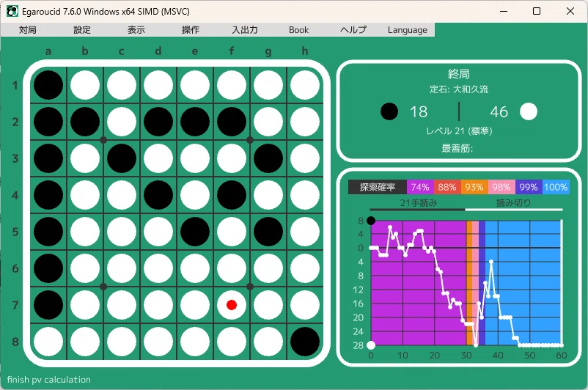
Task: Click the 定石: 大和久流 opening name
Action: click(x=459, y=89)
